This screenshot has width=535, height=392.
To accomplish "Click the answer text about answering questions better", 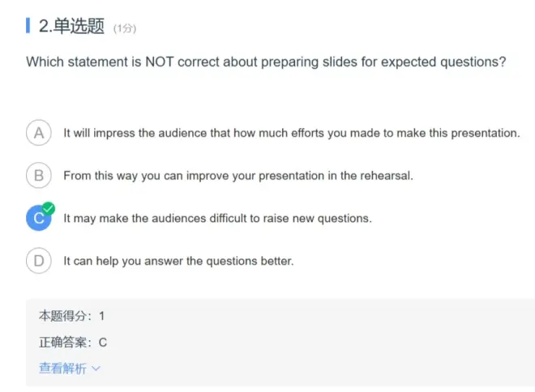I will tap(178, 261).
